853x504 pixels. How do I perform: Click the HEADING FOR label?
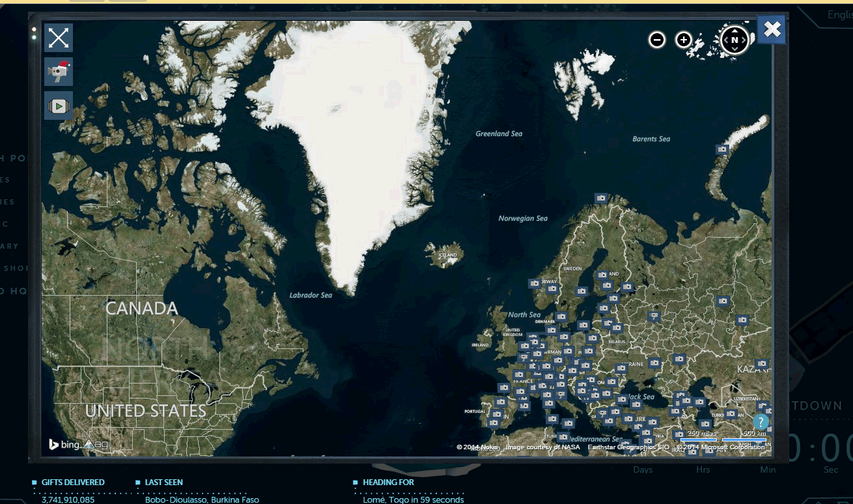[x=389, y=483]
